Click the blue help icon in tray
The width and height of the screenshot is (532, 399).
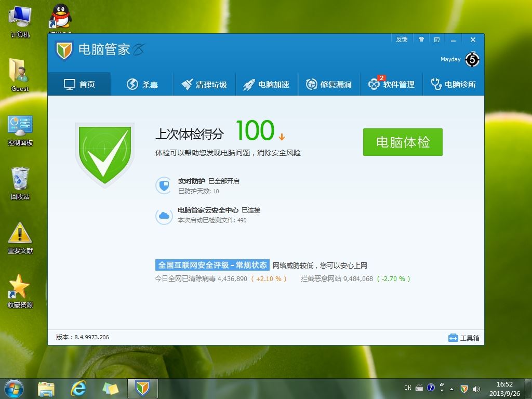(431, 388)
